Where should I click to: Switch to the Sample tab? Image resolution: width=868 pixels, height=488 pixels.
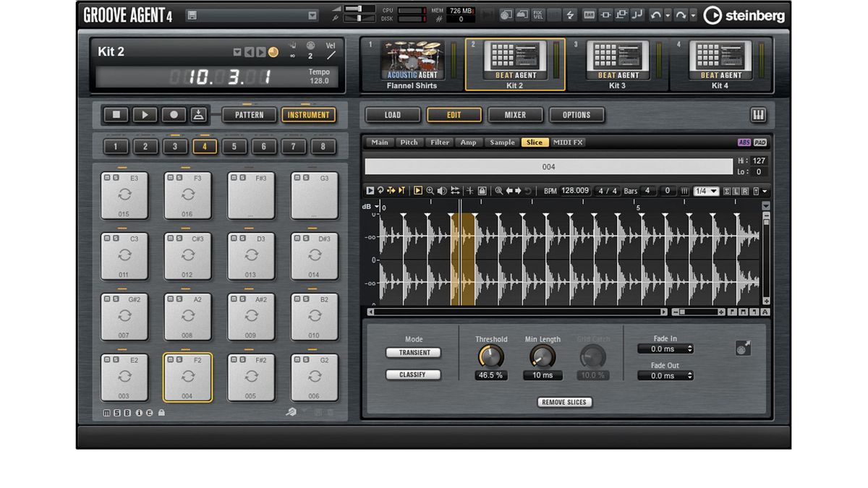point(502,142)
